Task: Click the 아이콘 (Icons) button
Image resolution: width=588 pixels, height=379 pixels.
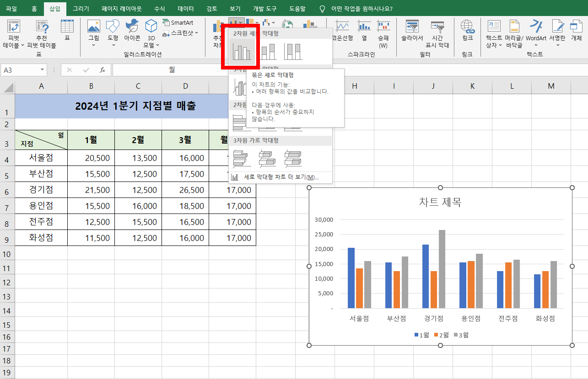Action: [x=132, y=30]
